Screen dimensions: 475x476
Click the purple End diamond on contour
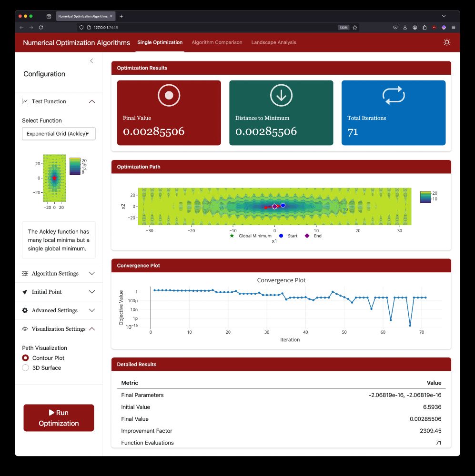pyautogui.click(x=274, y=207)
